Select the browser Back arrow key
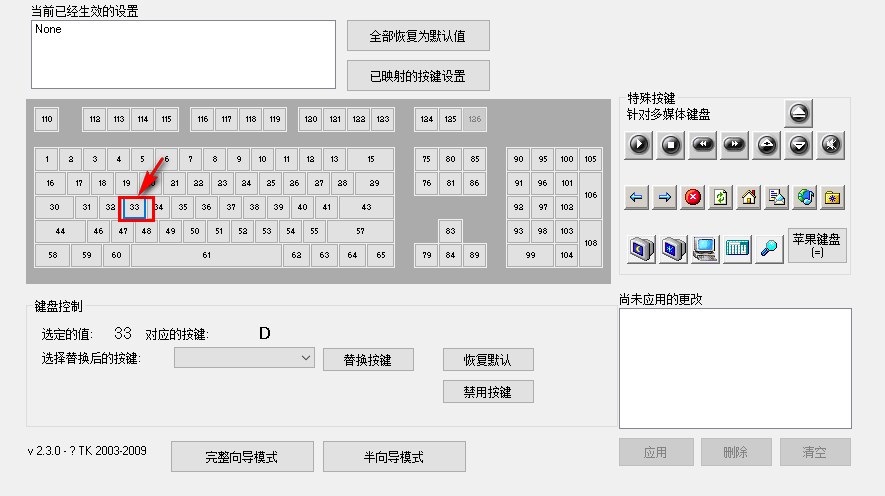 [x=636, y=197]
